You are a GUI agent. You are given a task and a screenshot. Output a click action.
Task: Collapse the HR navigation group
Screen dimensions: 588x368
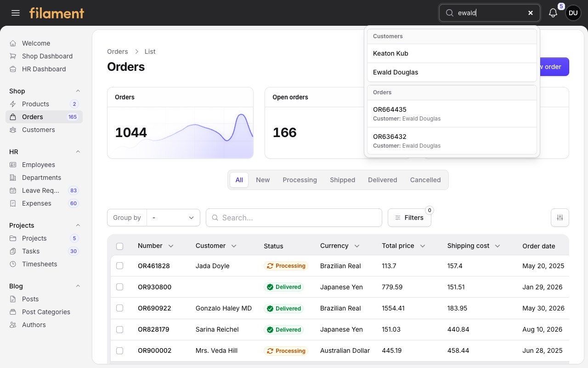(78, 152)
